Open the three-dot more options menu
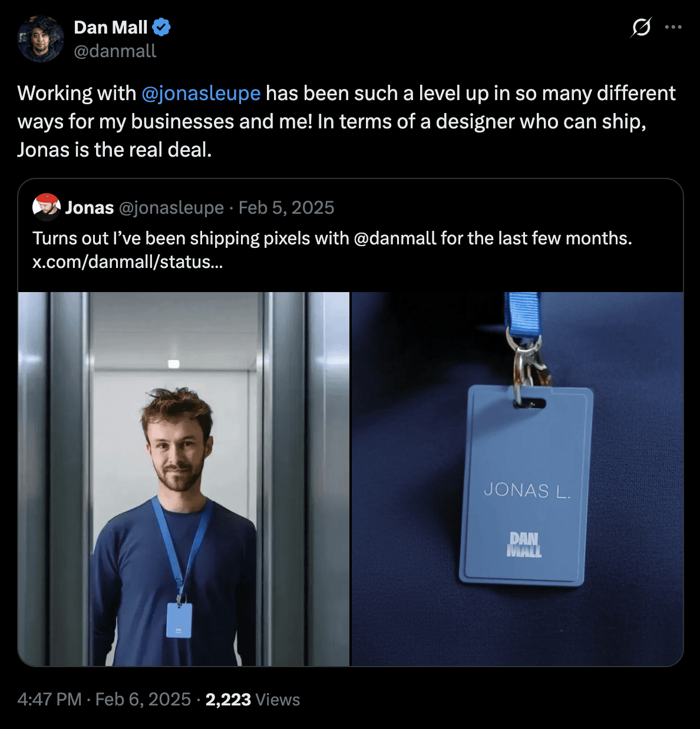The height and width of the screenshot is (729, 700). click(x=673, y=27)
